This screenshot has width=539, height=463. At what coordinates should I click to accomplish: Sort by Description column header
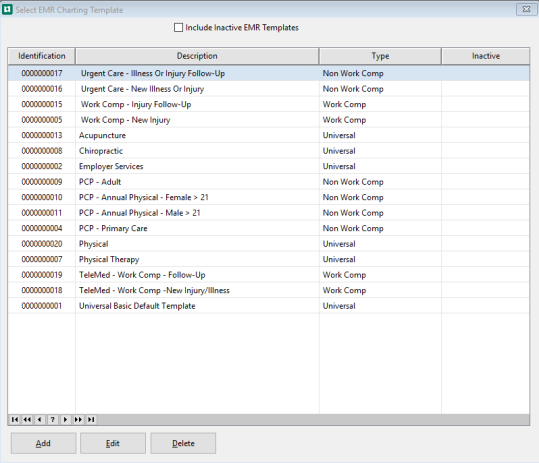click(197, 56)
